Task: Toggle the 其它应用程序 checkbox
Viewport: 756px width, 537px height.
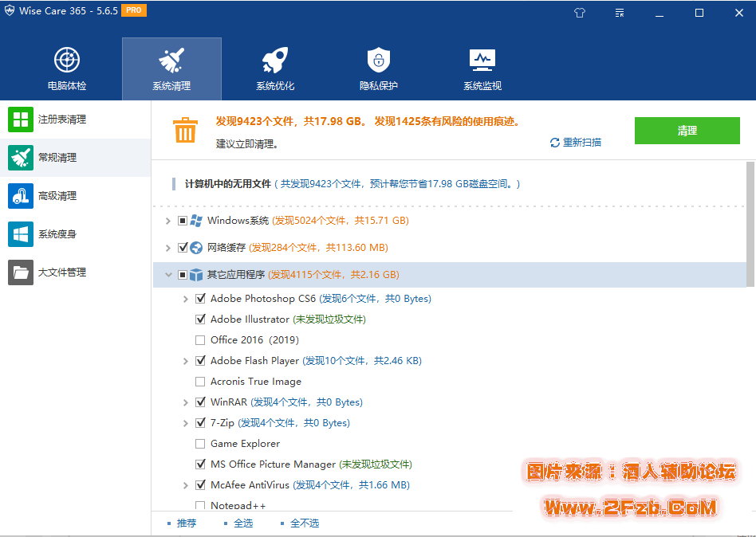Action: pyautogui.click(x=183, y=275)
